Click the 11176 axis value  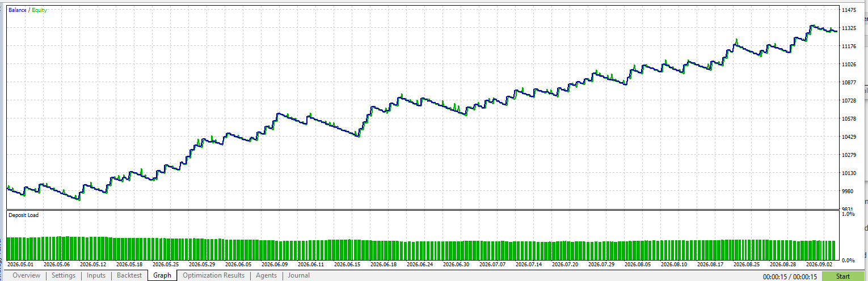849,46
